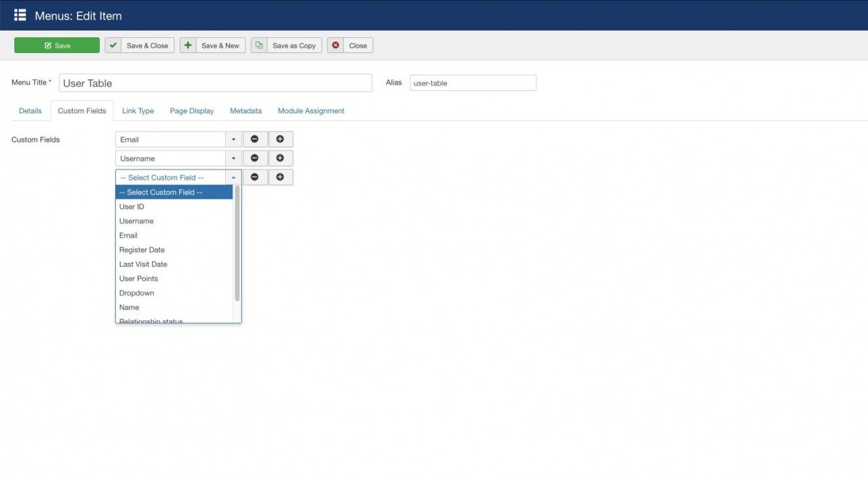The image size is (868, 480).
Task: Expand the Email field dropdown arrow
Action: [x=233, y=140]
